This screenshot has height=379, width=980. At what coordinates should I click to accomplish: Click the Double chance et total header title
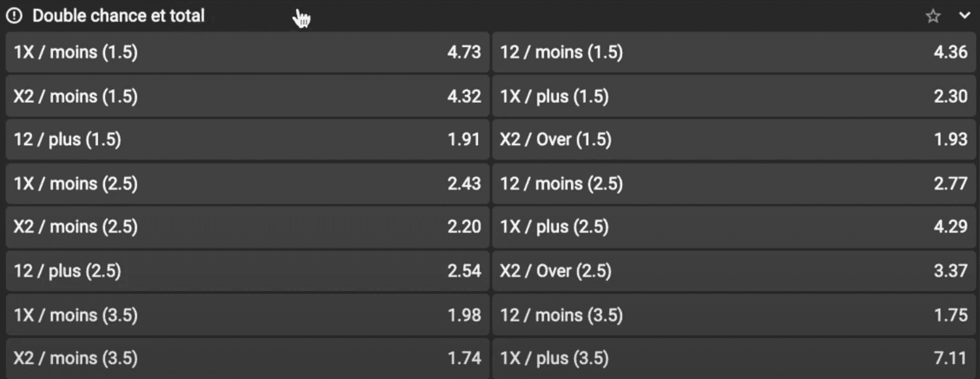(x=118, y=16)
